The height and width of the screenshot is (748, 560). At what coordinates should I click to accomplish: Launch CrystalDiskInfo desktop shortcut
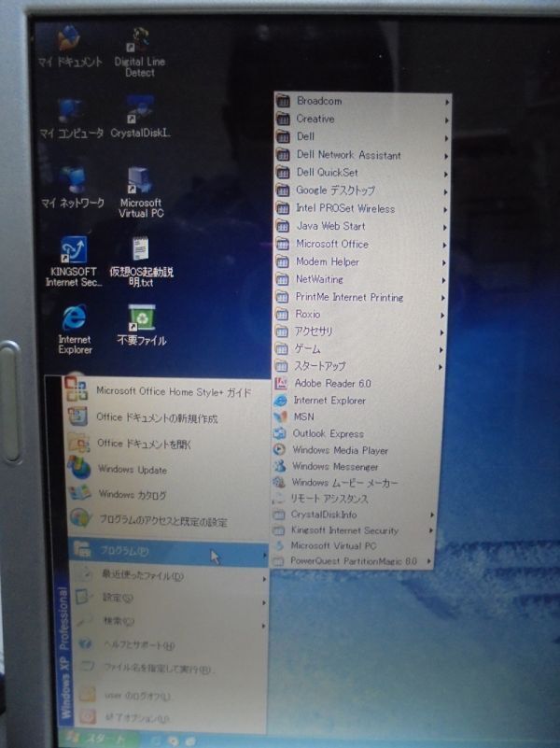pyautogui.click(x=140, y=117)
